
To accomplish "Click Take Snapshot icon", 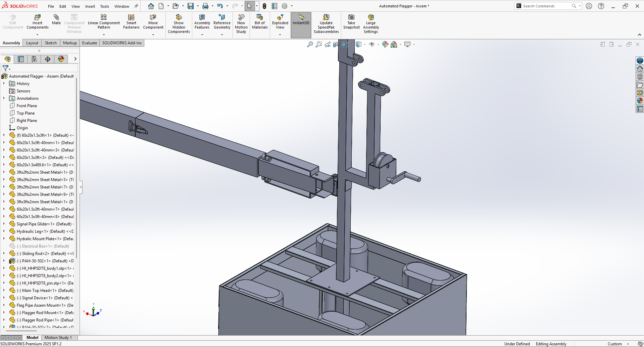I will (351, 17).
